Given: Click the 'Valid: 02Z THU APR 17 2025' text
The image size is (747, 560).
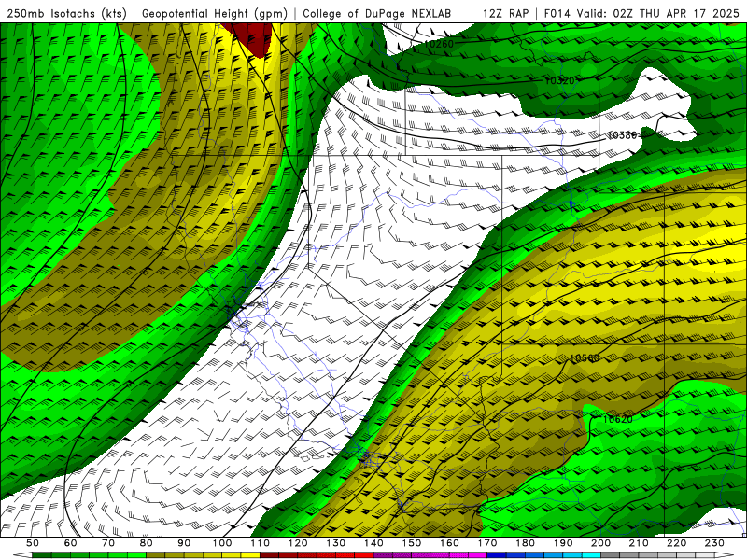Looking at the screenshot, I should (658, 14).
